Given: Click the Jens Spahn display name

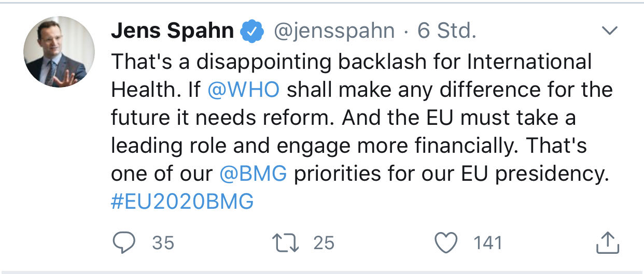Looking at the screenshot, I should [173, 32].
